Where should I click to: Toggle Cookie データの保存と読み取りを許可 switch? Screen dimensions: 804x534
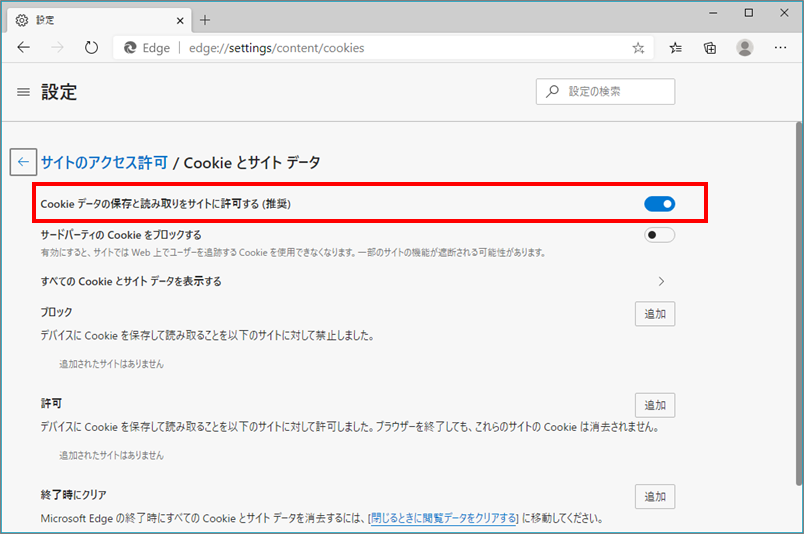tap(659, 204)
